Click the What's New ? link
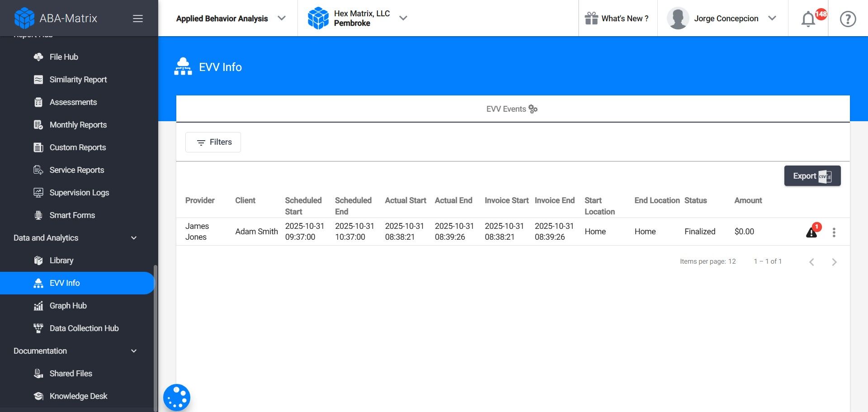 coord(625,19)
